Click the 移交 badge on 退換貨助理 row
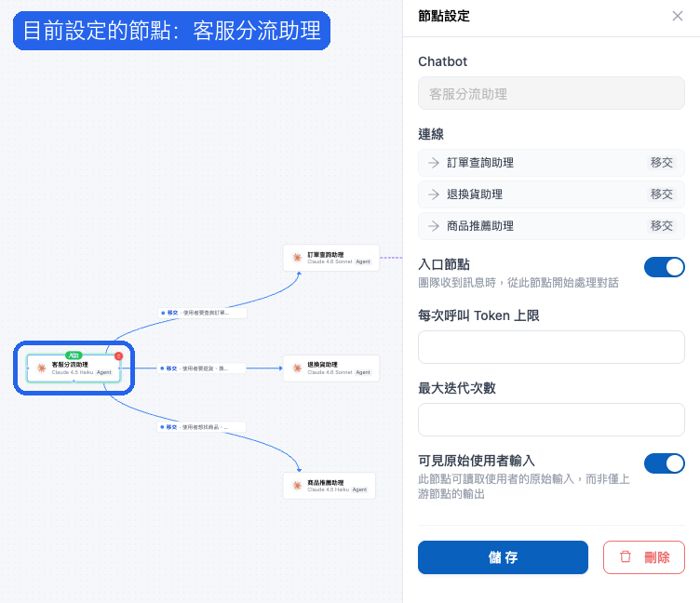 661,194
